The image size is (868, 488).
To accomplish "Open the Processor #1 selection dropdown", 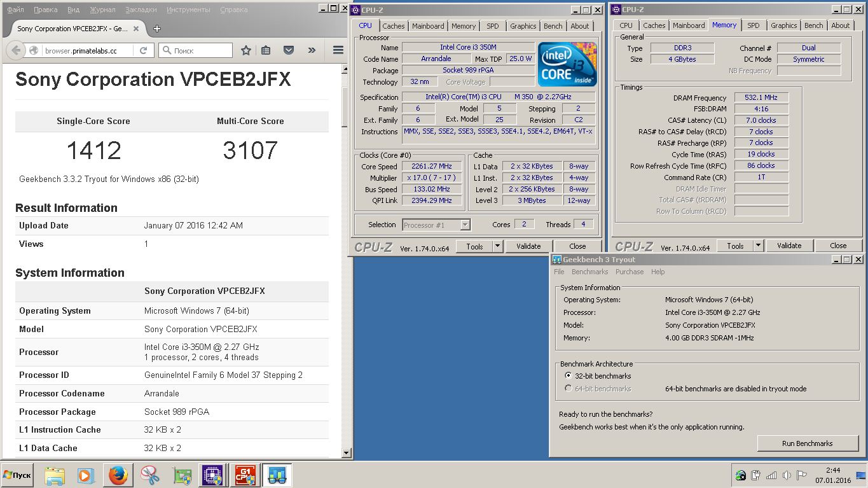I will [x=436, y=225].
